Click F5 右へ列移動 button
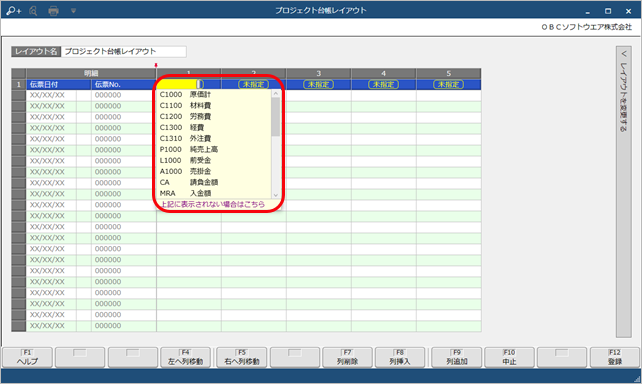 (242, 357)
